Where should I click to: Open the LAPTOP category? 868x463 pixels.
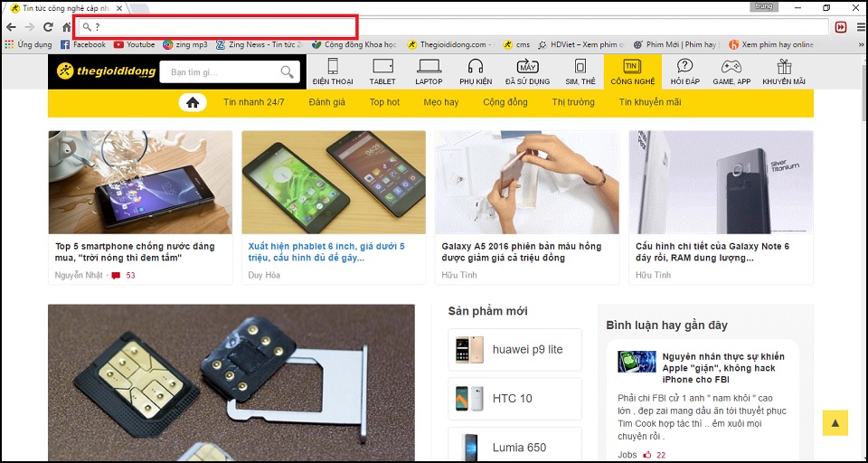coord(429,71)
